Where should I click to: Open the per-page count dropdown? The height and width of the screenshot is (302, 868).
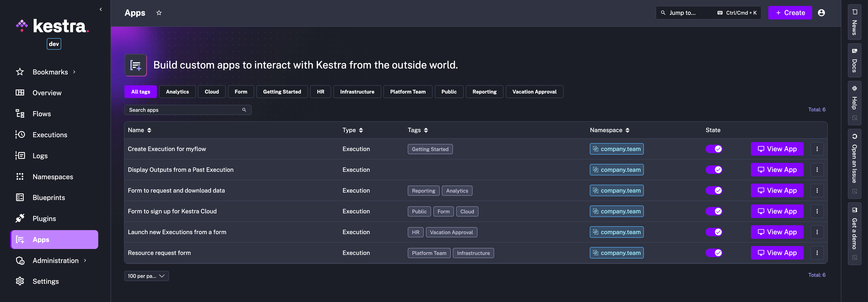[146, 276]
